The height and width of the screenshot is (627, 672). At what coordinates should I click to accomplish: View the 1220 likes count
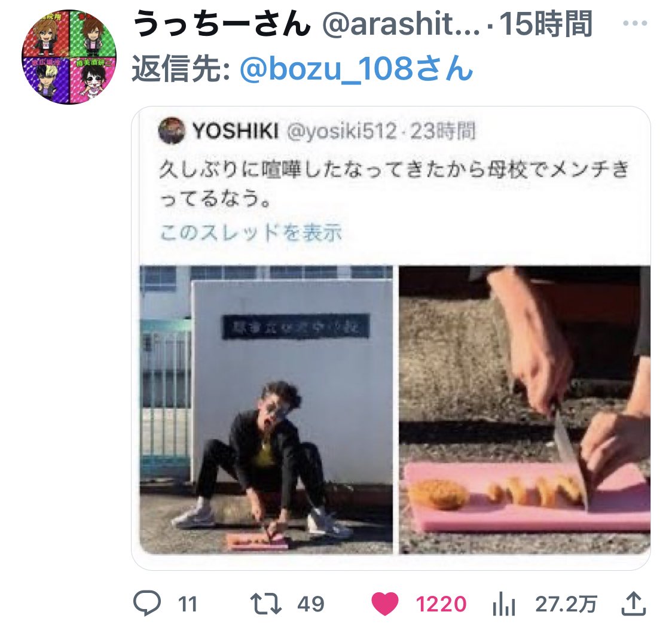pyautogui.click(x=441, y=604)
